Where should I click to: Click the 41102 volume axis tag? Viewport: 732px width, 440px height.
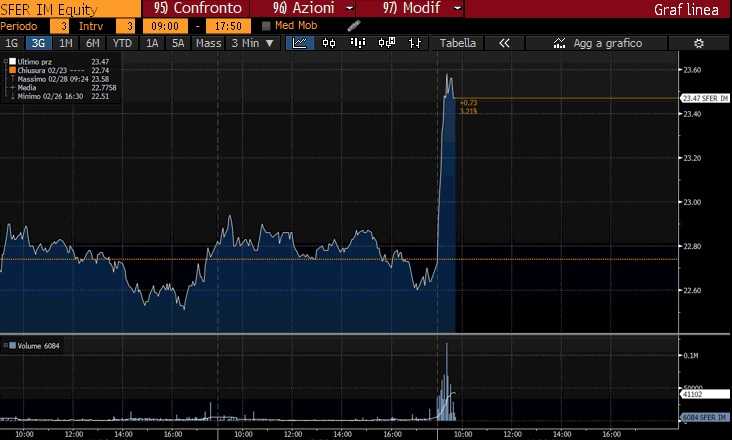click(x=704, y=394)
